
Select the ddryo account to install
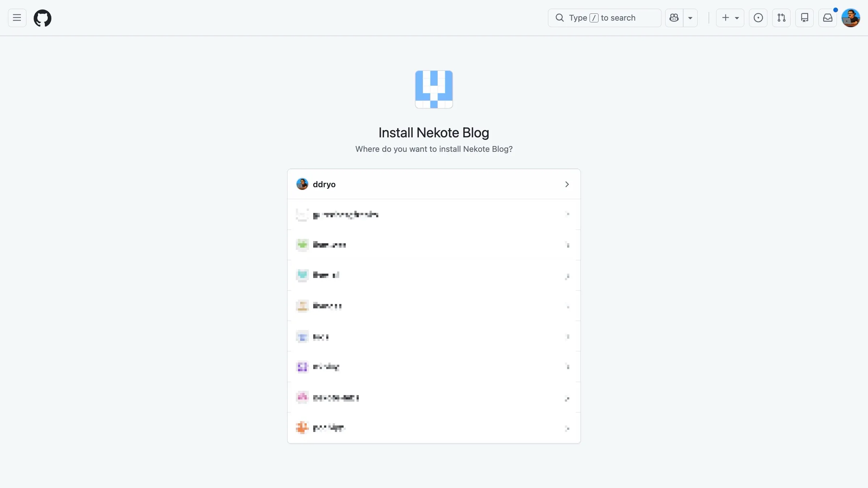(434, 184)
